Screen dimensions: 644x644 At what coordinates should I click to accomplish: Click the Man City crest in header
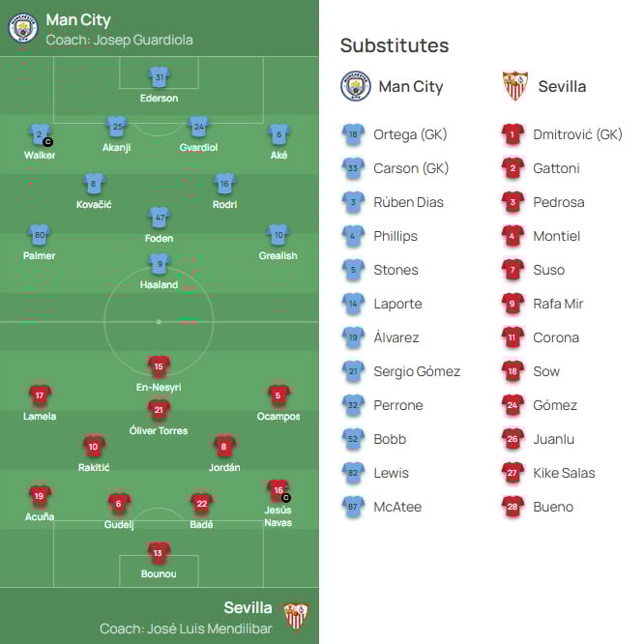point(23,28)
